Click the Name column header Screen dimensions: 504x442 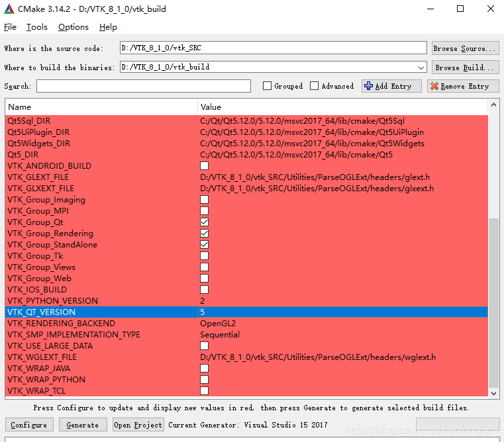101,107
